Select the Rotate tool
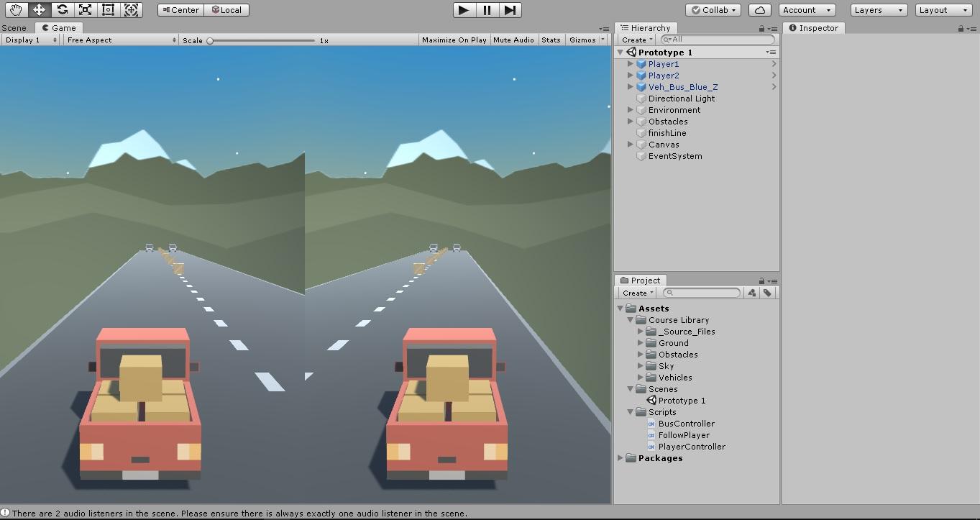 point(62,10)
